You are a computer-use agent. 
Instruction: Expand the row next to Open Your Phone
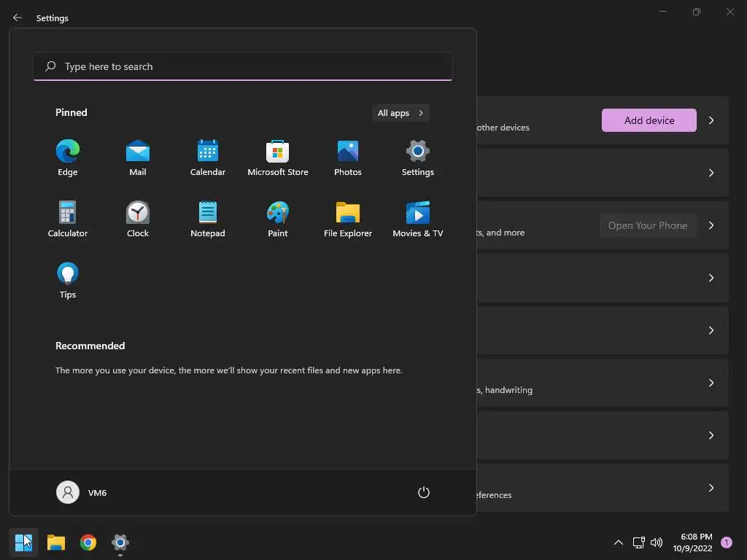711,225
